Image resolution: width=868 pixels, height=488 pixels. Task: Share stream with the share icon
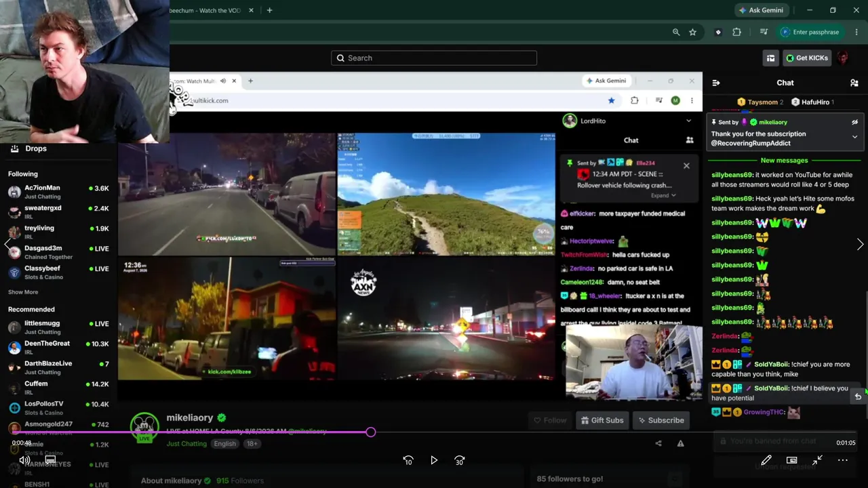pyautogui.click(x=658, y=444)
